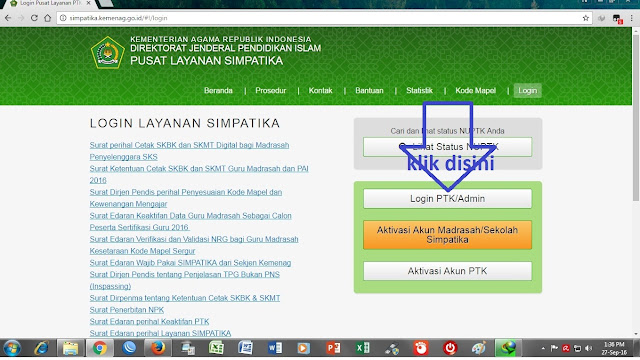Open the media player taskbar icon
Viewport: 640px width, 360px height.
tap(303, 348)
